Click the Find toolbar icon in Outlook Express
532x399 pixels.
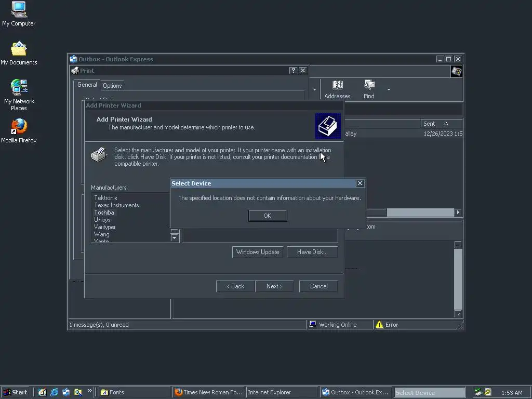[369, 89]
